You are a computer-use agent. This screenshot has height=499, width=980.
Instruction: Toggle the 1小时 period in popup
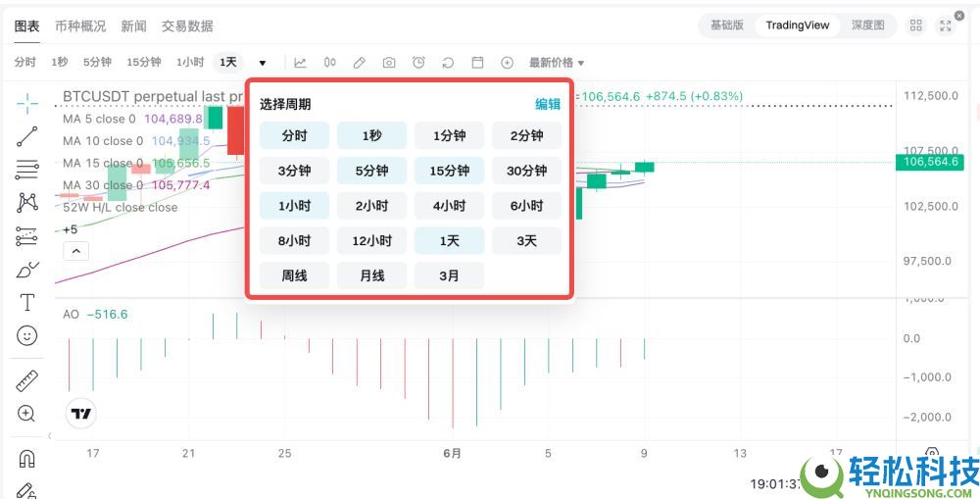click(x=294, y=206)
